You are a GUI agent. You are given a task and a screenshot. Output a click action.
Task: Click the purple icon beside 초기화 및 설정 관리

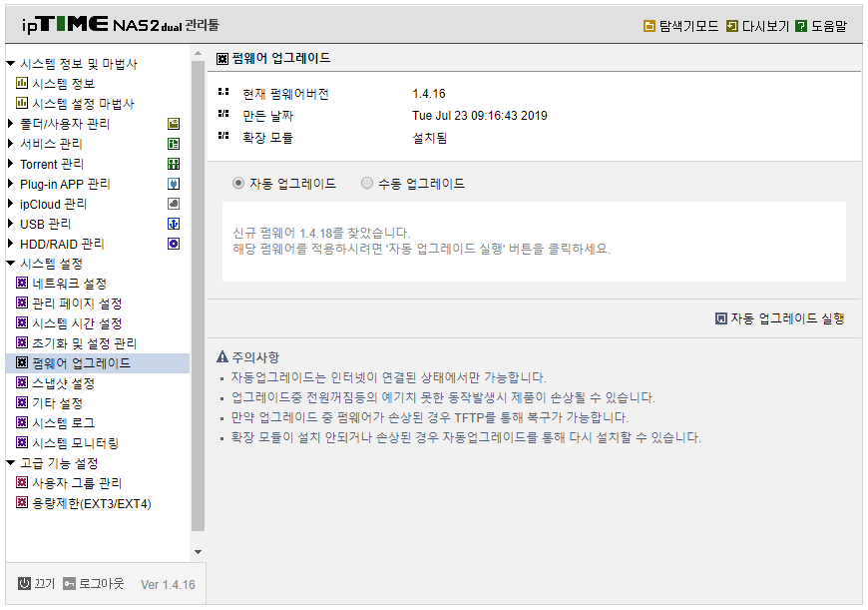coord(22,343)
